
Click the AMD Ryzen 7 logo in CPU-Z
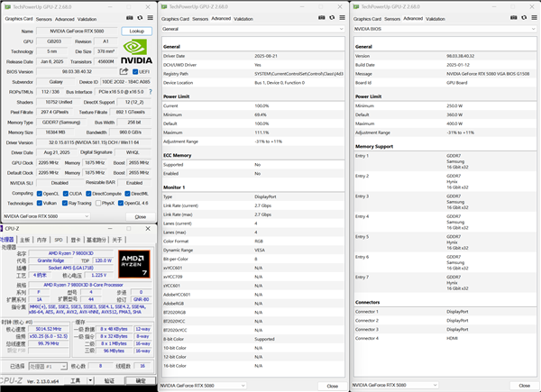(x=133, y=264)
